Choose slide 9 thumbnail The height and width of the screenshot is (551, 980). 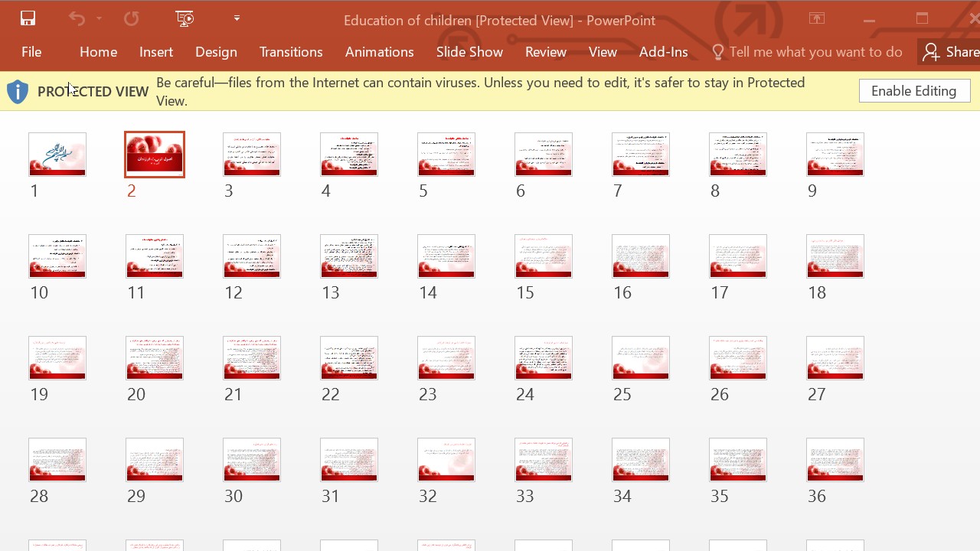tap(835, 155)
